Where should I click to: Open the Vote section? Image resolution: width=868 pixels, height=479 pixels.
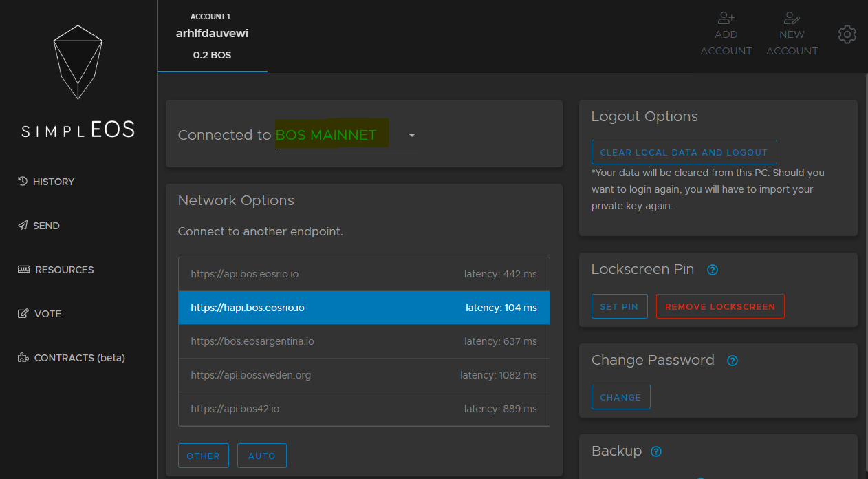click(40, 314)
